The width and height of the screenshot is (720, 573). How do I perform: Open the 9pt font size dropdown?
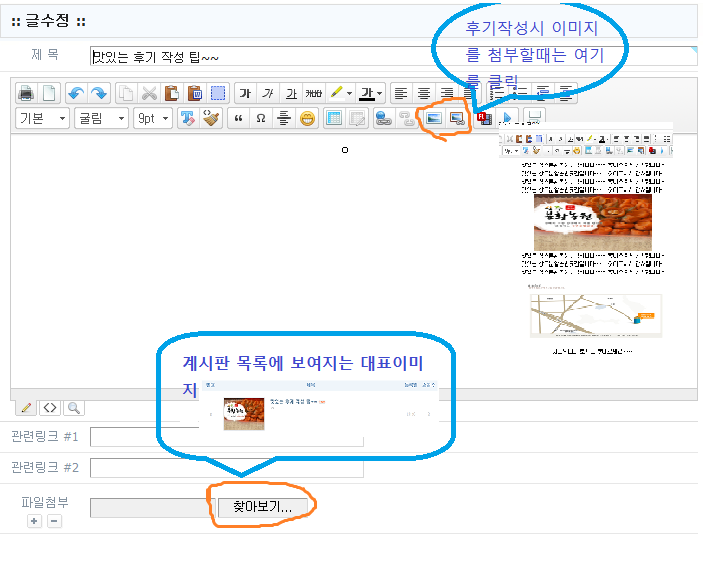tap(153, 118)
